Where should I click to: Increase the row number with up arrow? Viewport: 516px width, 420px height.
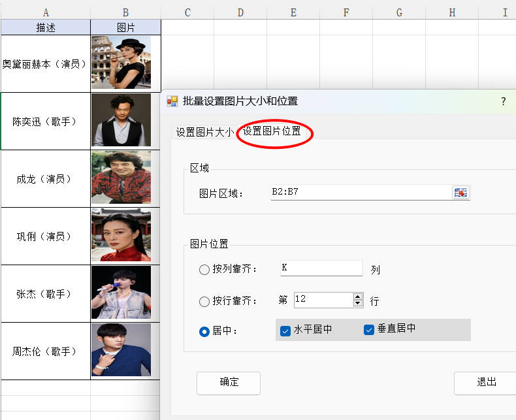[x=357, y=297]
